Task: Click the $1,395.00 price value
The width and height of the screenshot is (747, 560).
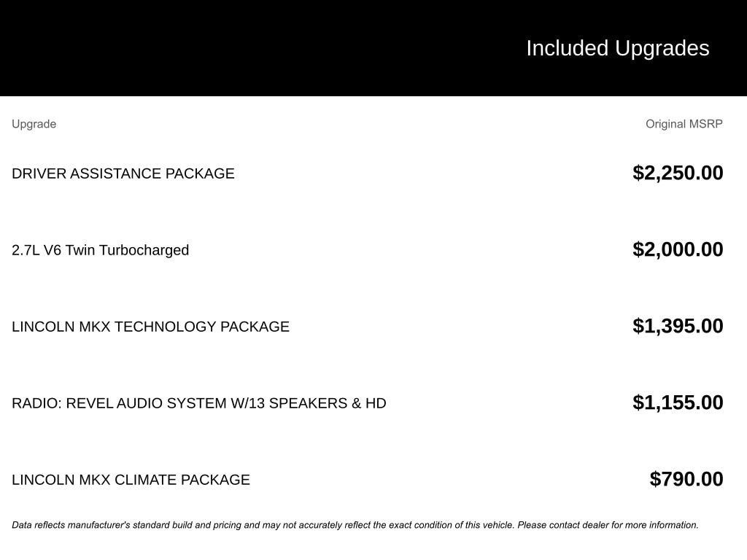Action: [x=678, y=326]
